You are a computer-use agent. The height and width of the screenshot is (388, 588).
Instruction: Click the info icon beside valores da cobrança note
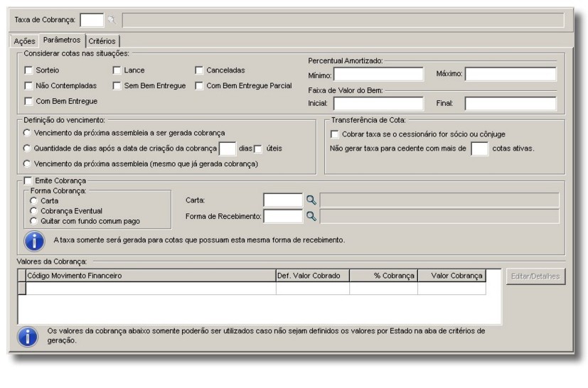point(28,336)
